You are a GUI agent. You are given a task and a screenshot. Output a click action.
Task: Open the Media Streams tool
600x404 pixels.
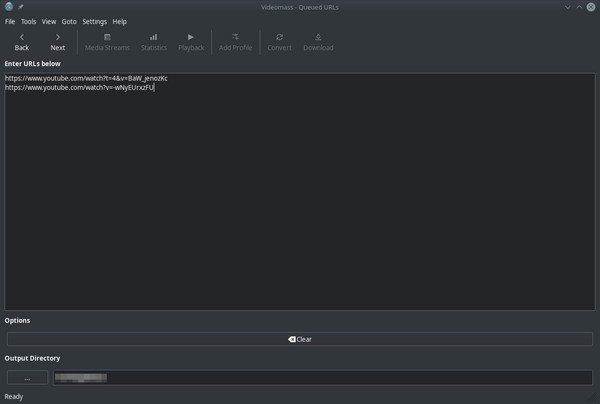click(x=107, y=41)
